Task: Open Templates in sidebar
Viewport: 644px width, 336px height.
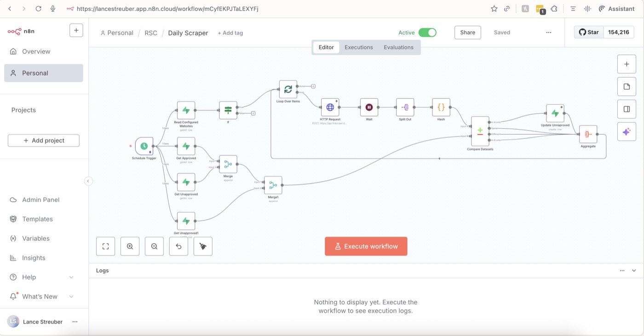Action: tap(44, 219)
